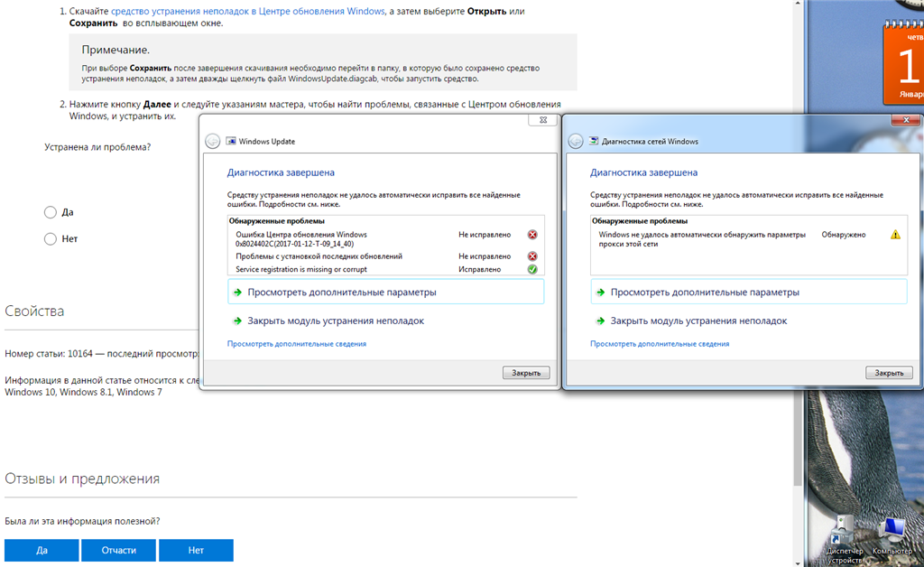924x567 pixels.
Task: Close troubleshooter module in network diagnostics dialog
Action: (x=698, y=321)
